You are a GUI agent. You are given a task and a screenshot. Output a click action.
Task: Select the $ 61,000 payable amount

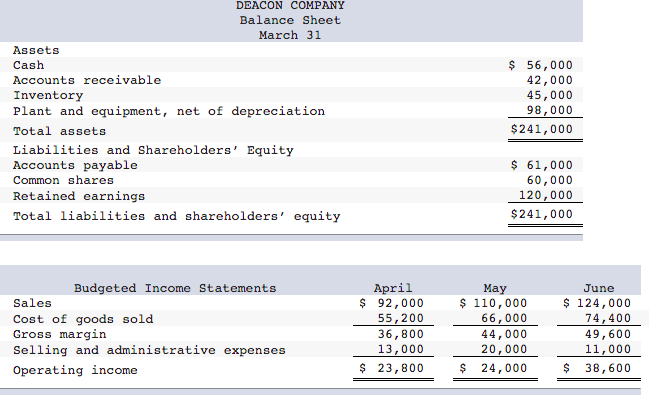pyautogui.click(x=542, y=165)
